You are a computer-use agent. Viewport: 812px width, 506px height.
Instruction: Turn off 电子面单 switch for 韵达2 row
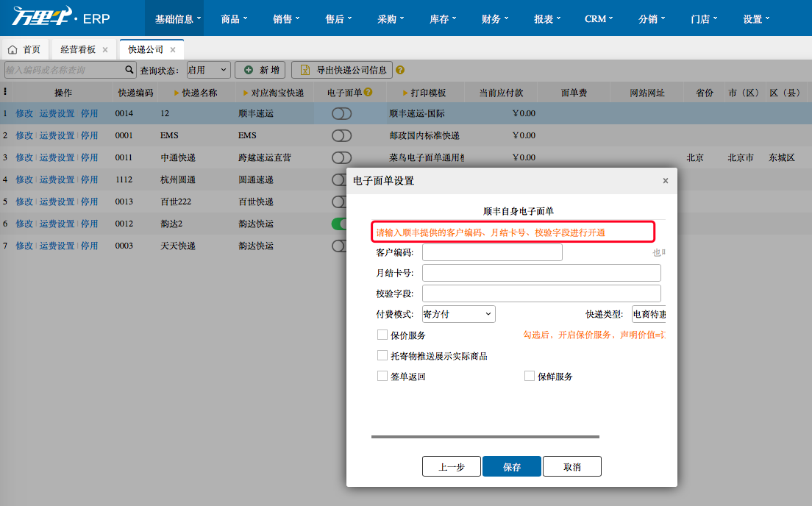tap(339, 224)
